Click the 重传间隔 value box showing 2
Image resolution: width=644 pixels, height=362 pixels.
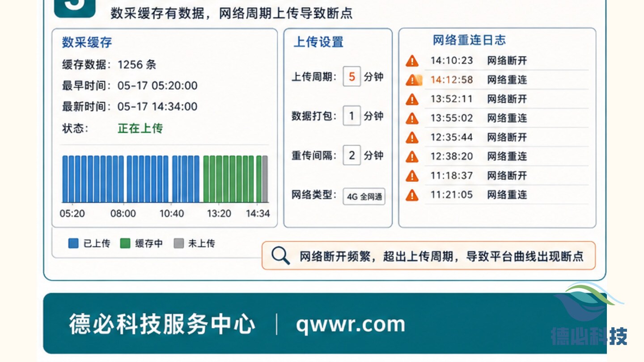pos(352,156)
